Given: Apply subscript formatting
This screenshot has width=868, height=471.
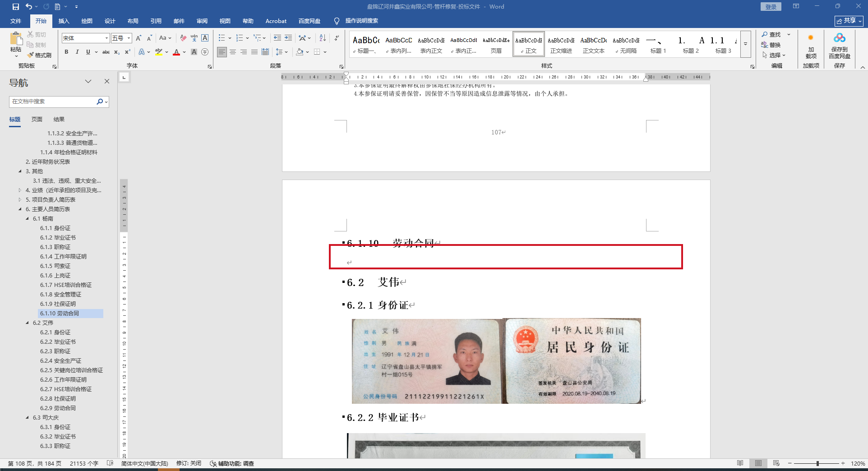Looking at the screenshot, I should point(117,52).
